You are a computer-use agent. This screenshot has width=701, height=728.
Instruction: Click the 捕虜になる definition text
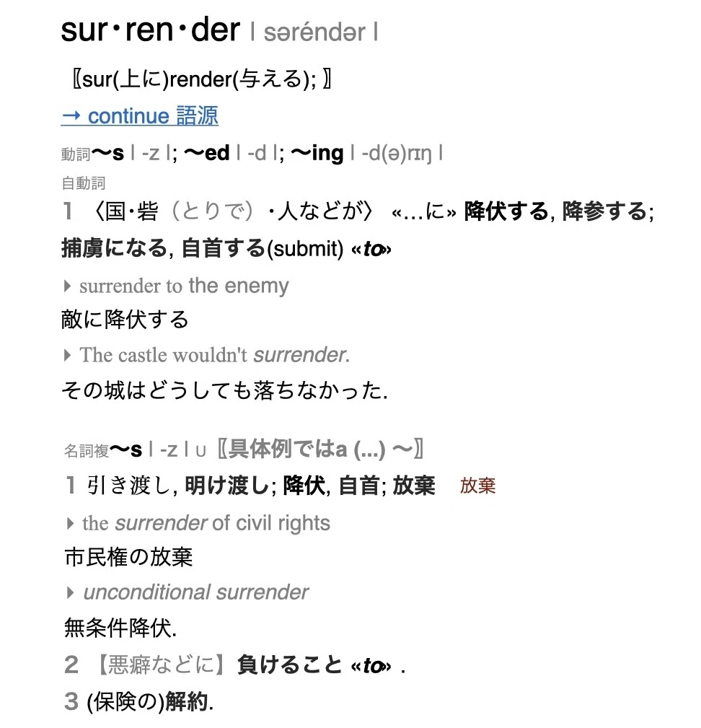(114, 247)
